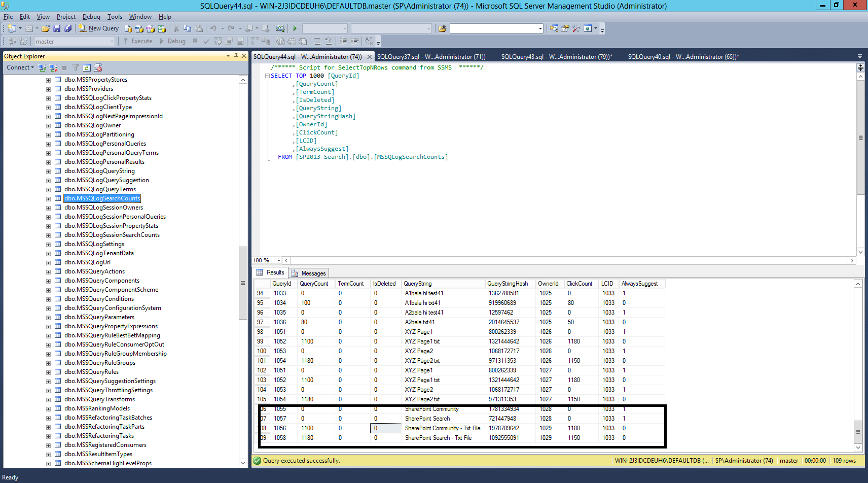Select dbo.MSSQLogUrl table in tree
The height and width of the screenshot is (483, 868).
click(87, 262)
